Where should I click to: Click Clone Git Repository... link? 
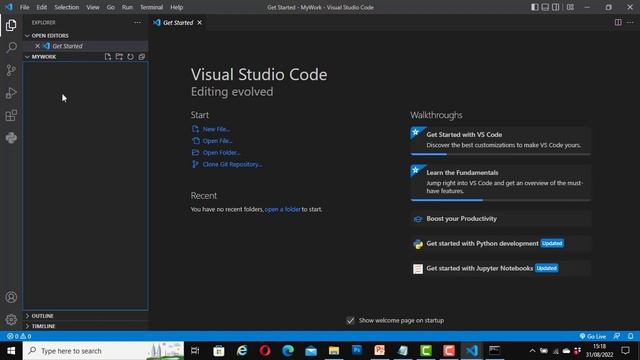click(x=232, y=164)
